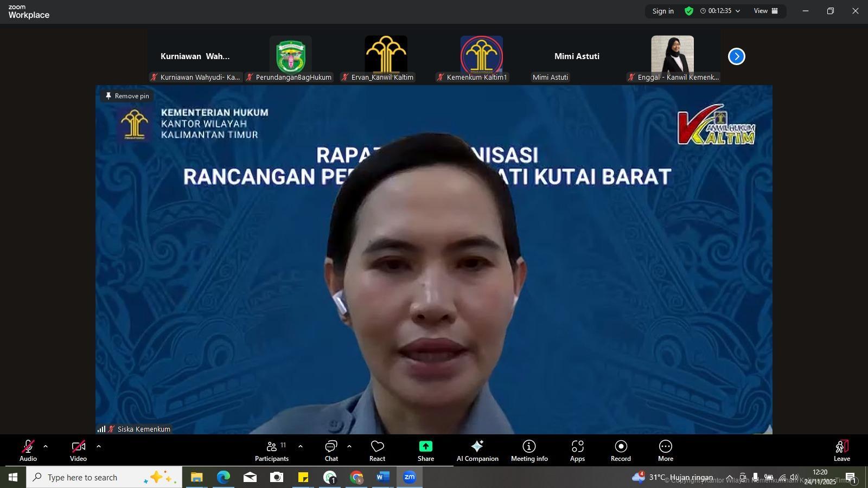This screenshot has width=868, height=488.
Task: Open the More options menu
Action: click(666, 451)
